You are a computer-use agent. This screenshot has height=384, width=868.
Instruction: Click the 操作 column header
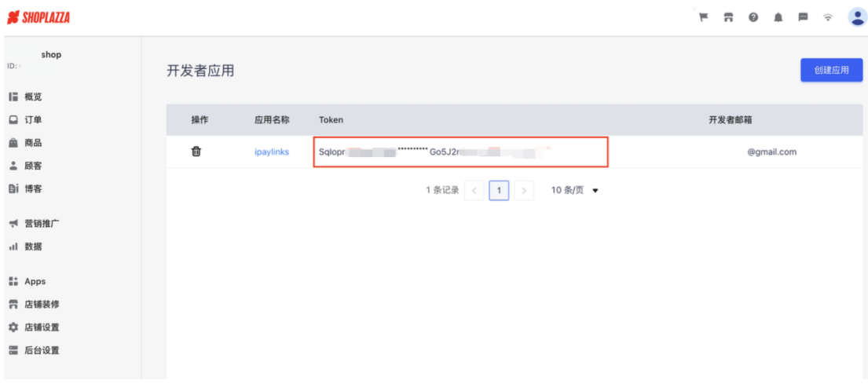pos(200,119)
